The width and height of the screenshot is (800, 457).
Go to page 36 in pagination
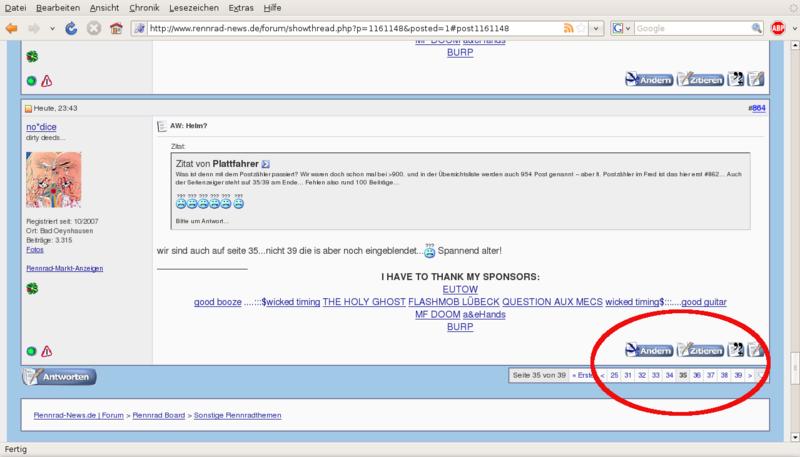tap(696, 375)
